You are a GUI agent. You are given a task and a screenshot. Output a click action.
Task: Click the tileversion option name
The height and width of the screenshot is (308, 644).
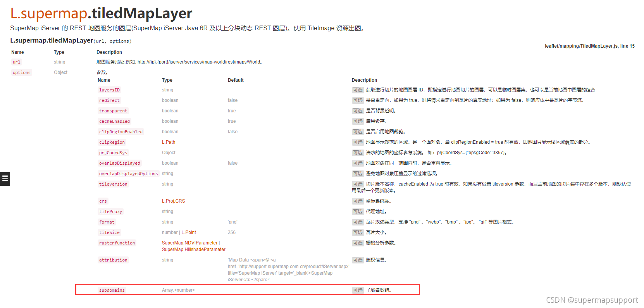pos(113,184)
